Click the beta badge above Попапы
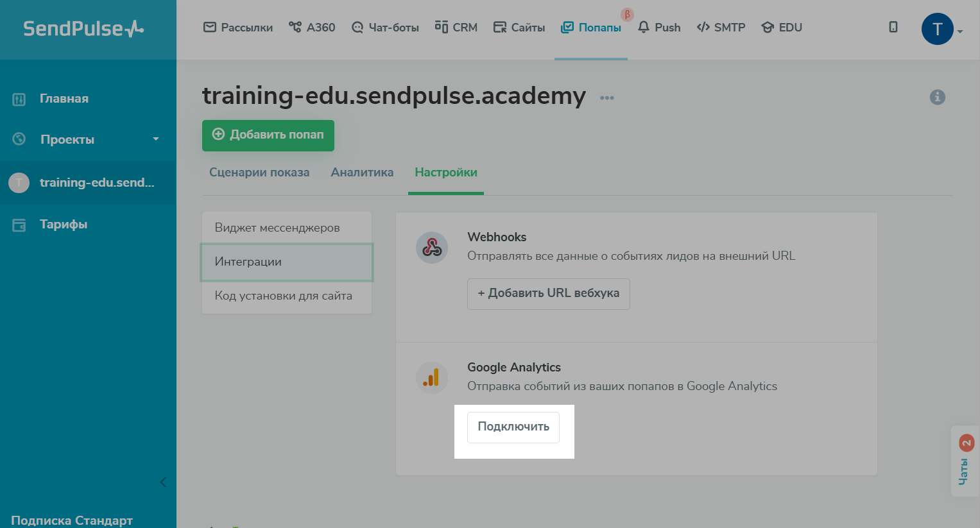 coord(627,14)
